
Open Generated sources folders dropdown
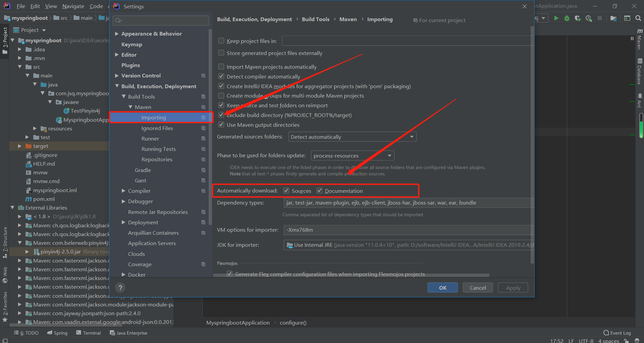coord(352,137)
